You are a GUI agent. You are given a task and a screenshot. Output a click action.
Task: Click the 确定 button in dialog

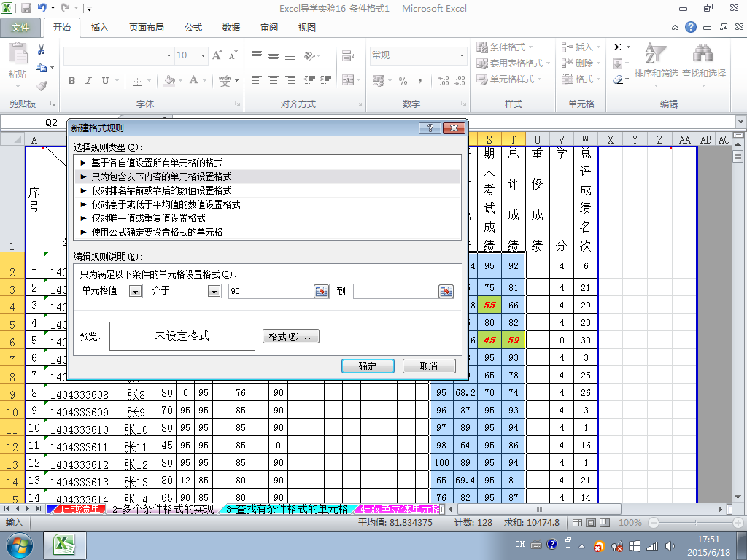tap(368, 366)
